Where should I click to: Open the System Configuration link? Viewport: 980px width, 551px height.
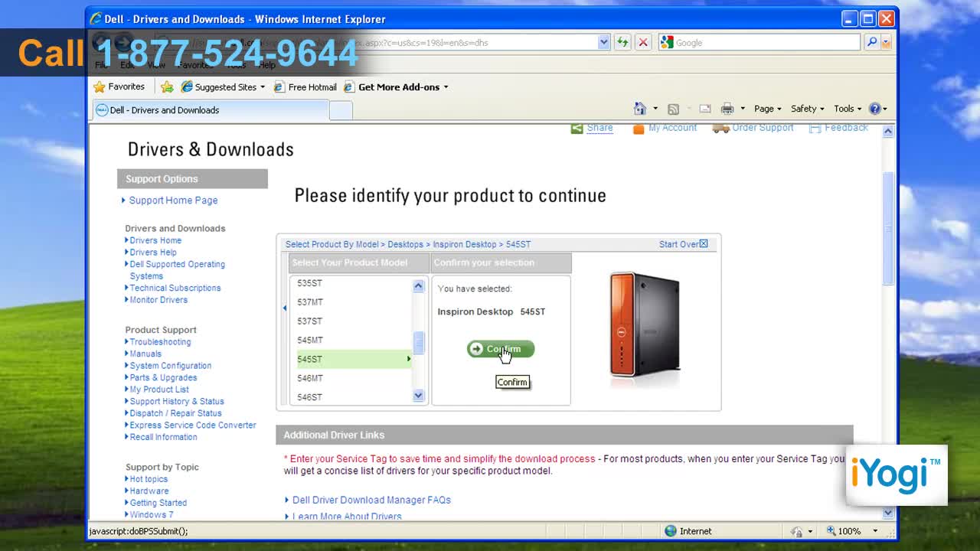click(x=171, y=366)
